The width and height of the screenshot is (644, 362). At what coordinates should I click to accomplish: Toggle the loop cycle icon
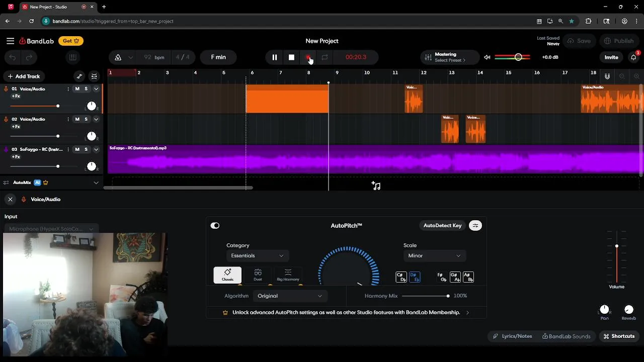point(325,57)
